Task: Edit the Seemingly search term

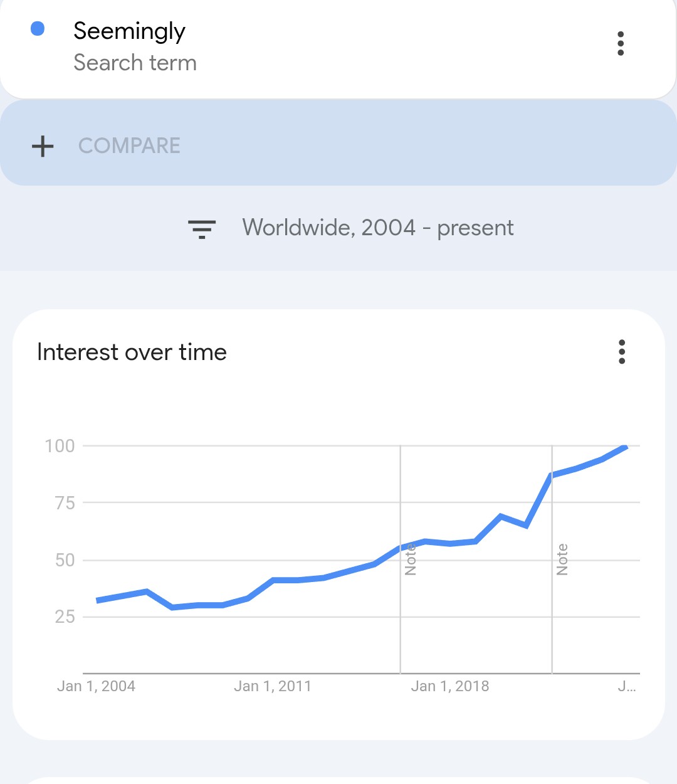Action: (129, 31)
